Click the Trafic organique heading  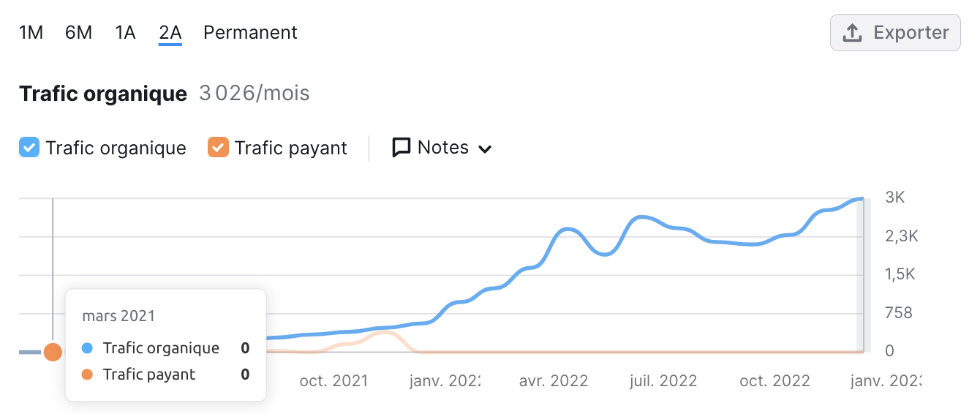point(103,94)
